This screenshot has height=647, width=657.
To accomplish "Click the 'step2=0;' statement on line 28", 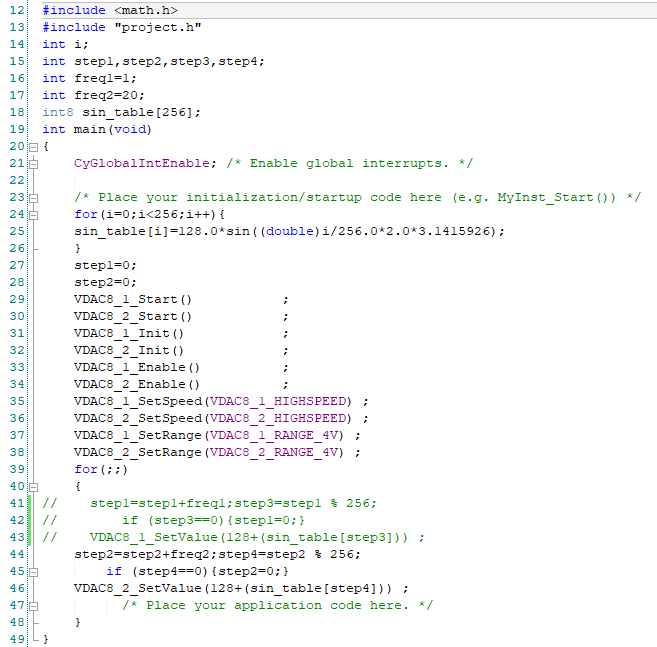I will [105, 282].
